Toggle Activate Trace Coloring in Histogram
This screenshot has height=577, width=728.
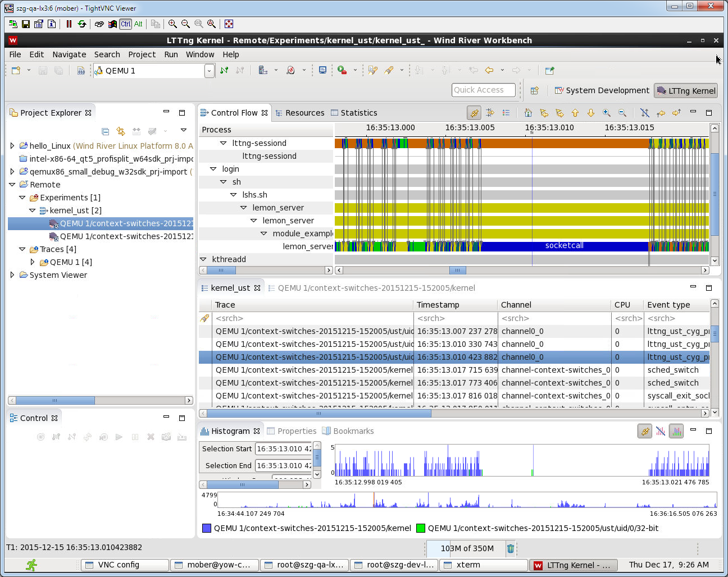point(676,431)
